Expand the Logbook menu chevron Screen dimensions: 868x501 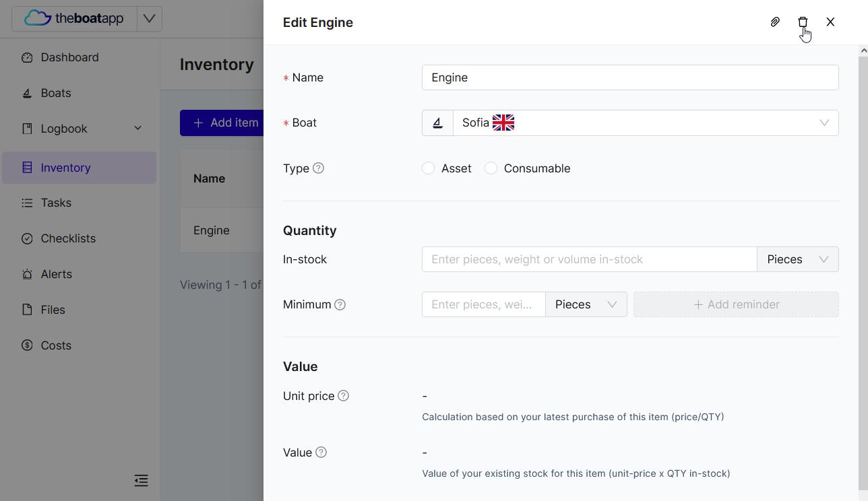(x=138, y=129)
